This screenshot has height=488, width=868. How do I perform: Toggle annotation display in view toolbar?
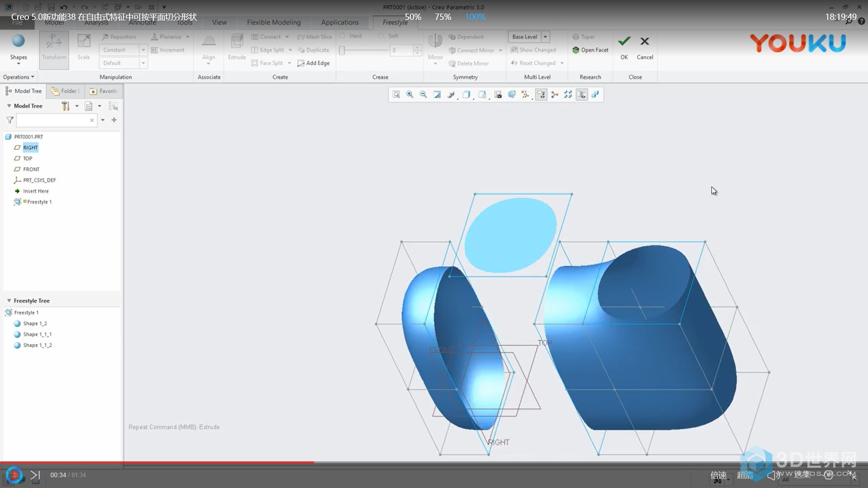pos(541,94)
